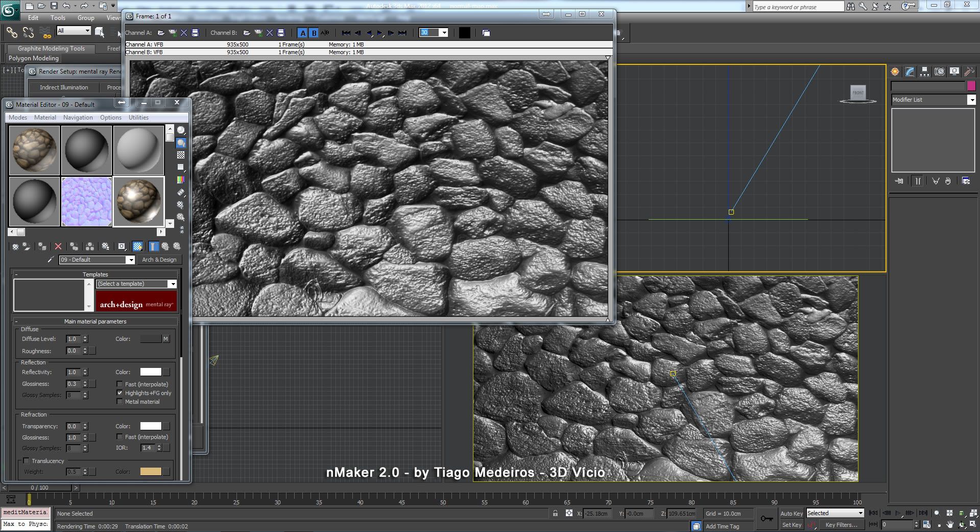The image size is (980, 532).
Task: Toggle Show End Result icon
Action: [x=154, y=246]
